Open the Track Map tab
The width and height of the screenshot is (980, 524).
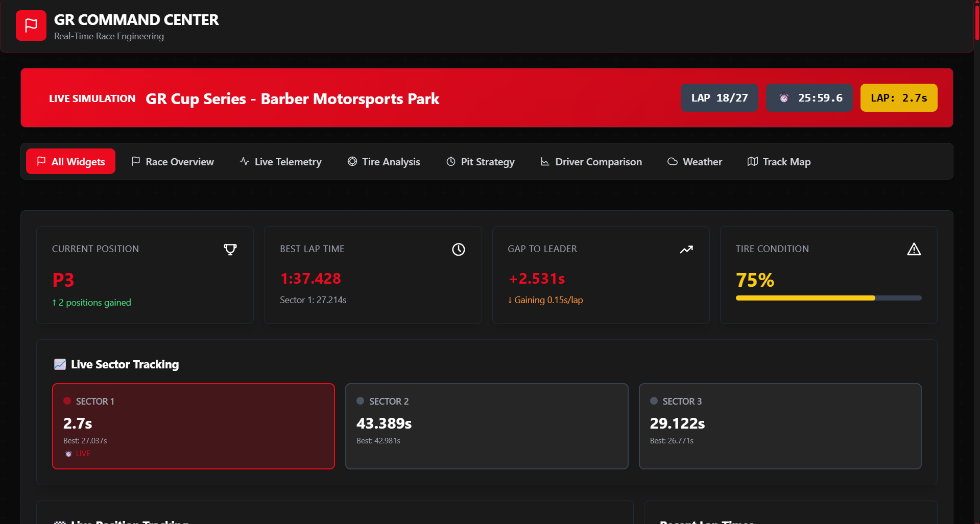click(779, 162)
